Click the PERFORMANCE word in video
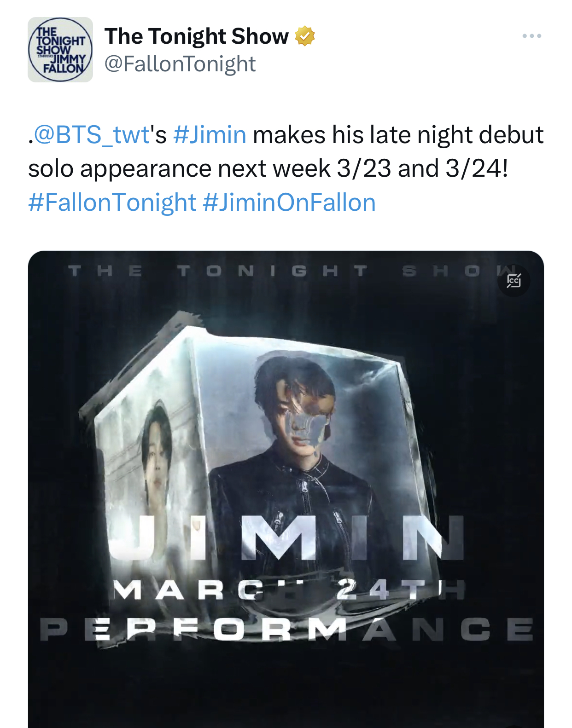Screen dimensions: 572x728 tap(286, 629)
